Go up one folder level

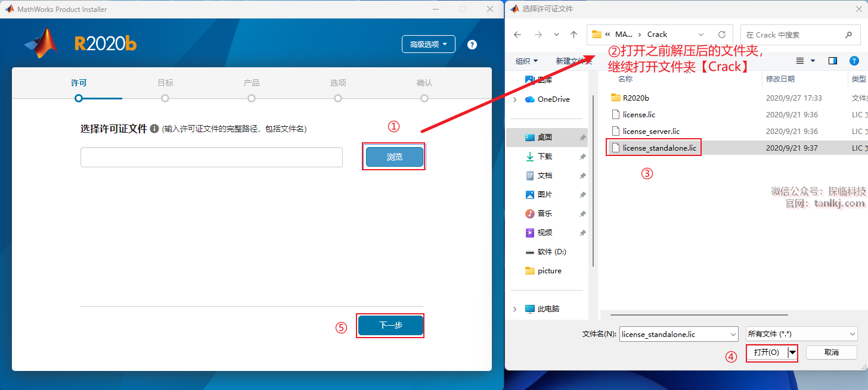(573, 35)
